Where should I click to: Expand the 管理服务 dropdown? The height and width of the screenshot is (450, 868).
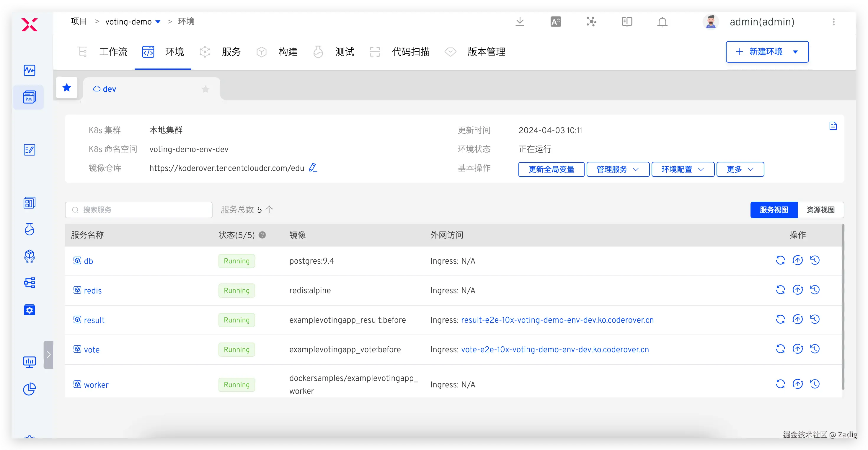coord(617,169)
